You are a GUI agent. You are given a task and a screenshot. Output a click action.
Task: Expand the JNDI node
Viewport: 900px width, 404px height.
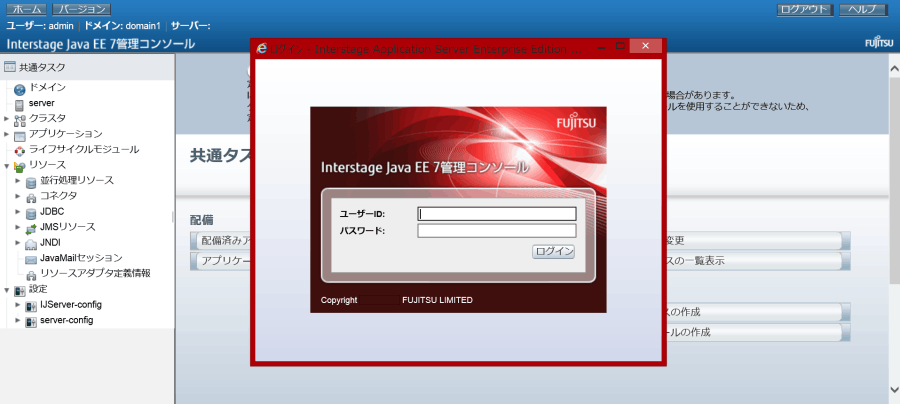click(x=18, y=243)
